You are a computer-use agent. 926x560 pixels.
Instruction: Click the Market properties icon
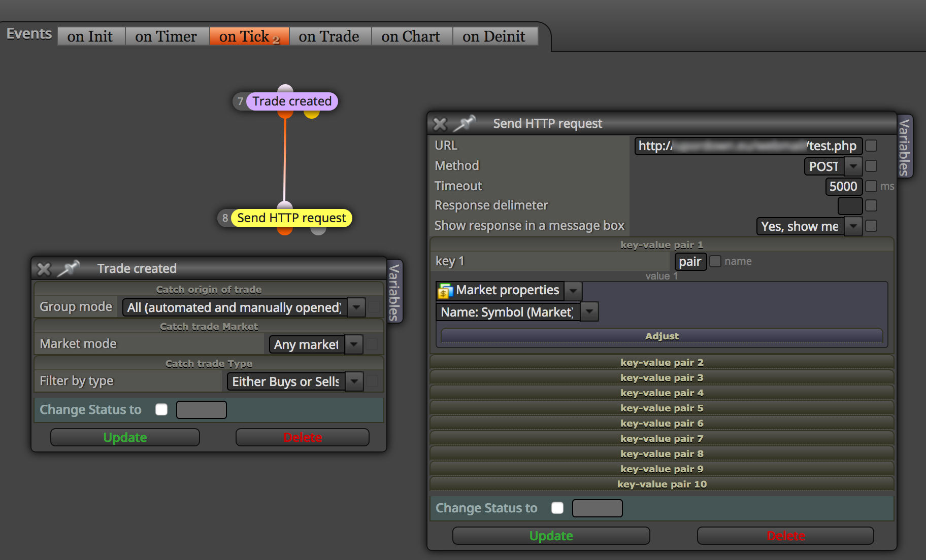coord(445,291)
